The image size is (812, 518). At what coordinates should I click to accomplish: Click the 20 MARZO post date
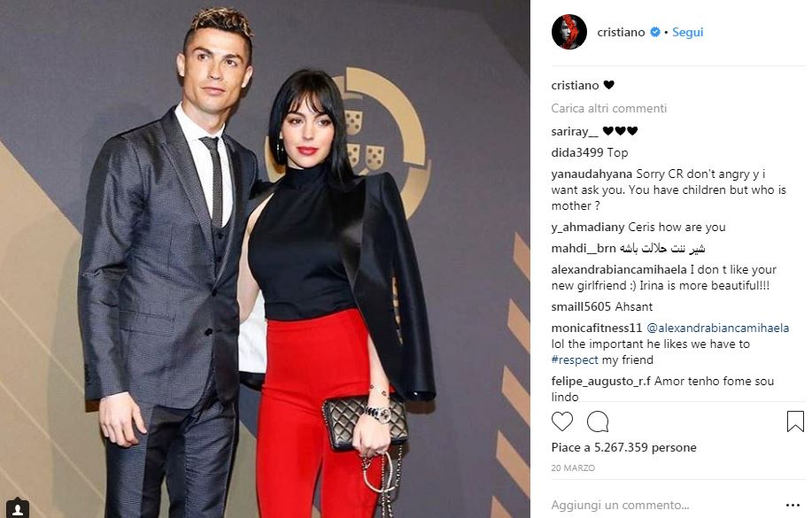click(x=573, y=468)
